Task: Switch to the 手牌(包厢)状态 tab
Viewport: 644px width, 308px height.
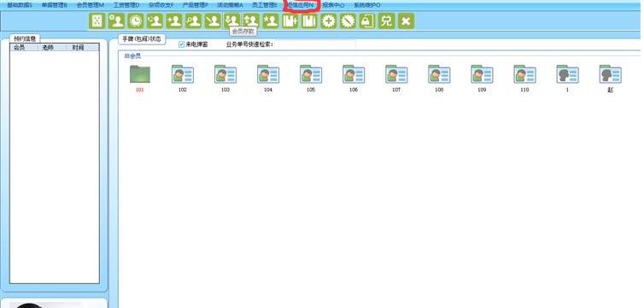Action: (142, 39)
